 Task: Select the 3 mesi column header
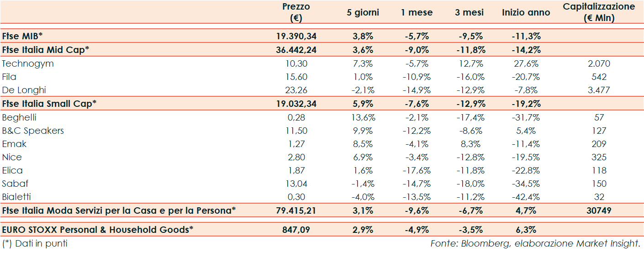tap(469, 13)
